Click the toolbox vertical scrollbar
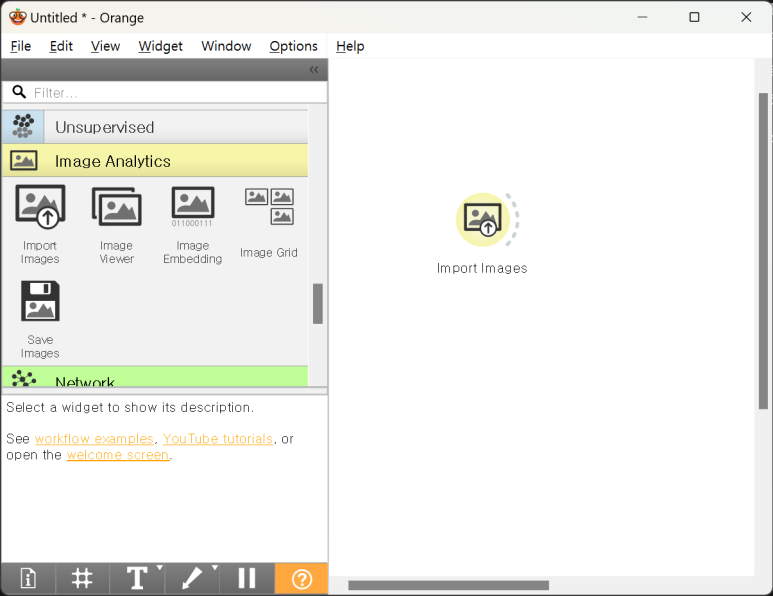The width and height of the screenshot is (773, 596). point(318,304)
